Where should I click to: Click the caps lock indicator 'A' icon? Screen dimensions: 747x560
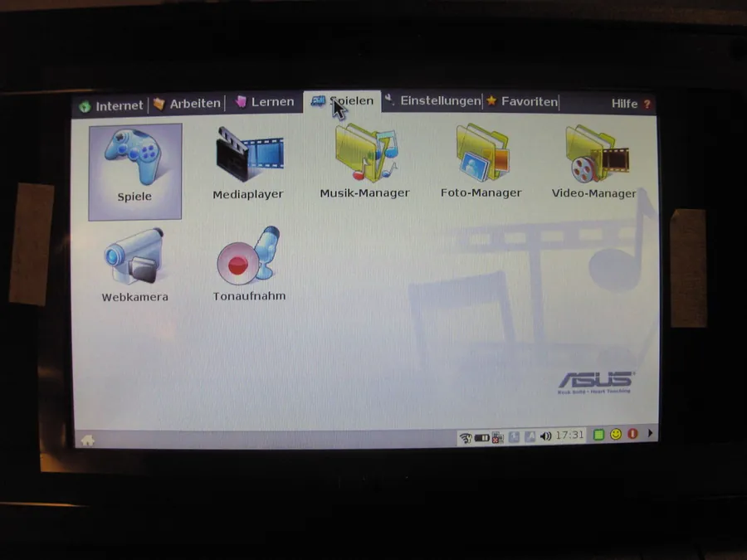[x=530, y=436]
